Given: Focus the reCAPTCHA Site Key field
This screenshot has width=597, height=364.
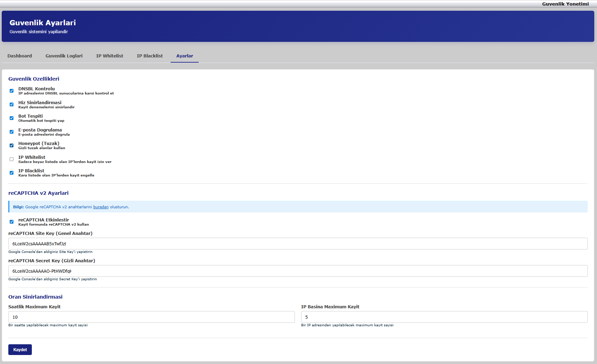Looking at the screenshot, I should tap(298, 244).
